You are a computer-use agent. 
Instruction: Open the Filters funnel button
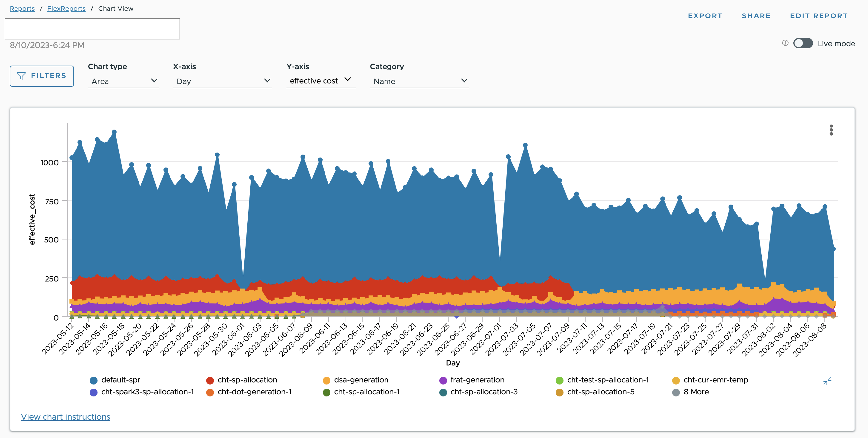42,76
